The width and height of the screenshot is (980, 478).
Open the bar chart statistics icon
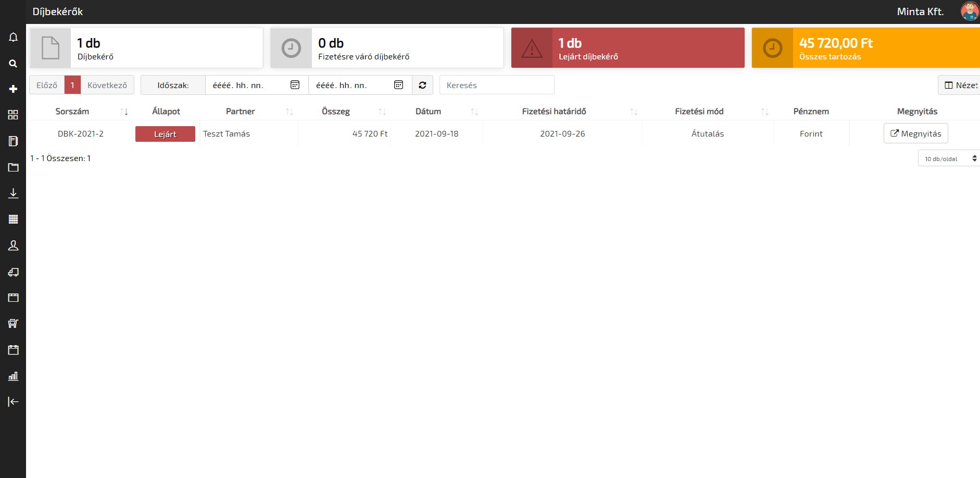point(13,376)
